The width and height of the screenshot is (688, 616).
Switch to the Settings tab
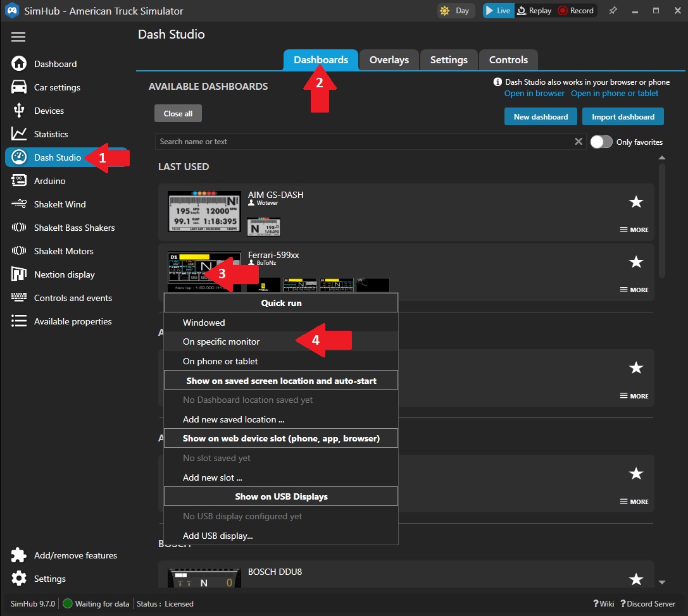[x=448, y=59]
